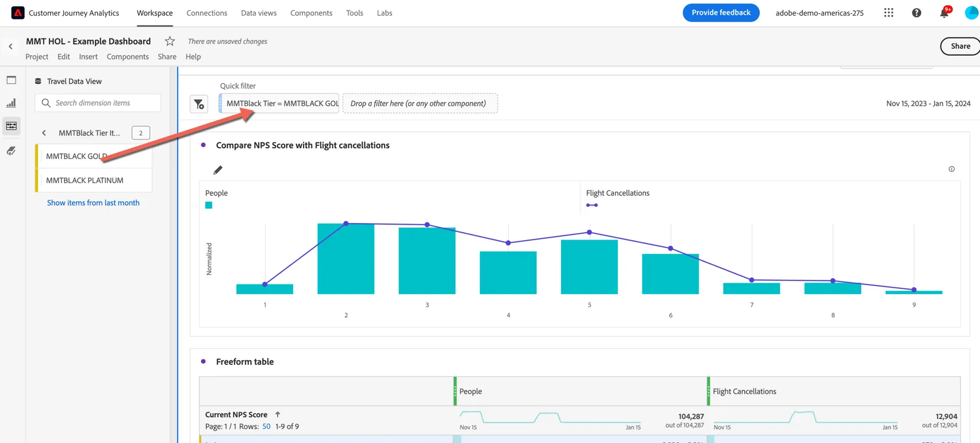Open the date range Nov 15, 2023 - Jan 15, 2024
The image size is (980, 443).
click(928, 103)
